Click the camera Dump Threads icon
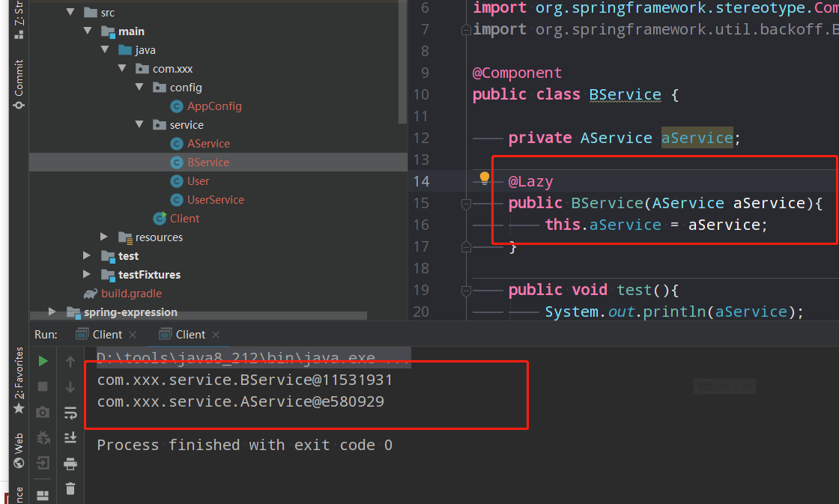839x504 pixels. point(43,412)
